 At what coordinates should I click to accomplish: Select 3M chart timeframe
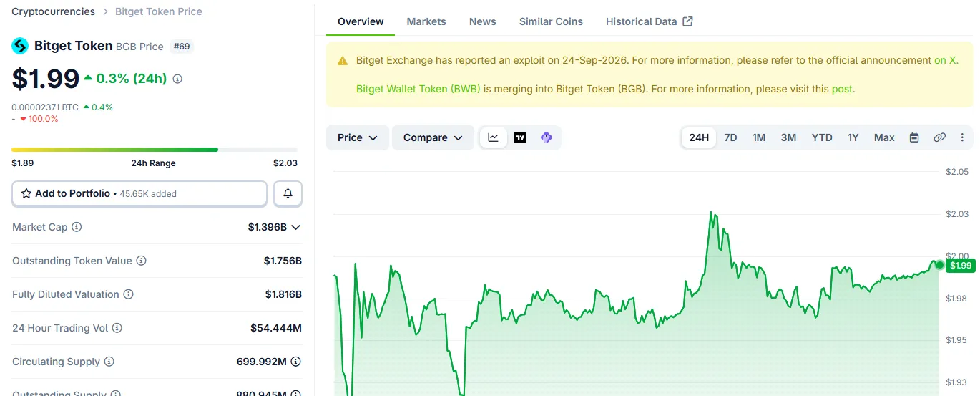pos(788,137)
